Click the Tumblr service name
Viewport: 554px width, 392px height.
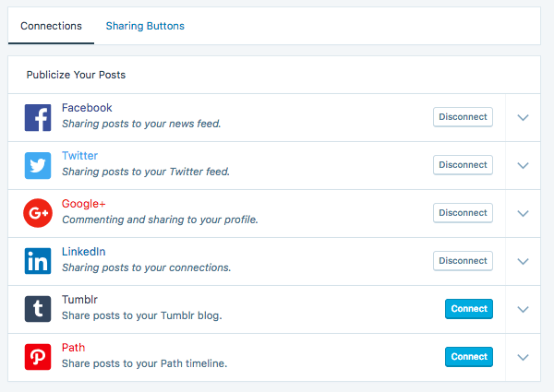click(x=79, y=300)
